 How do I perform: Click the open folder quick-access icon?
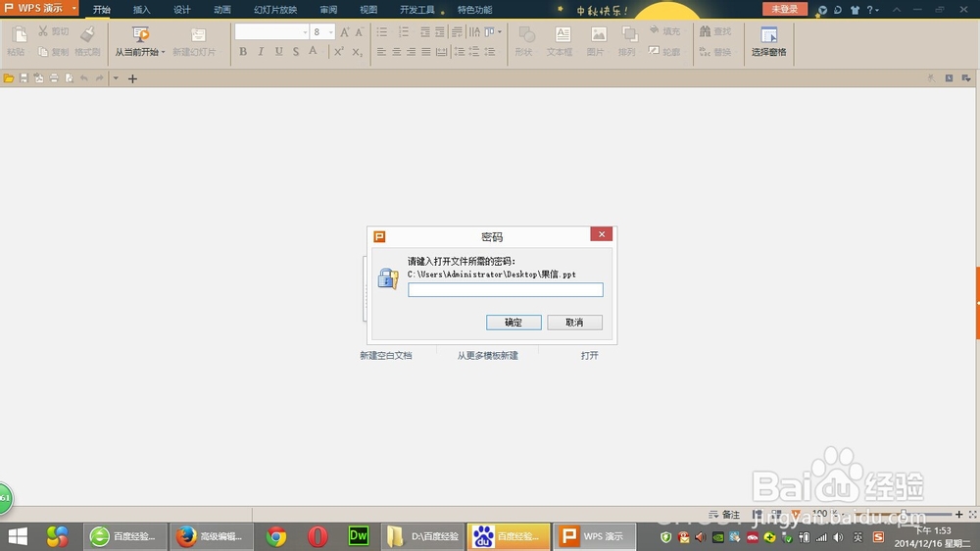click(x=9, y=78)
